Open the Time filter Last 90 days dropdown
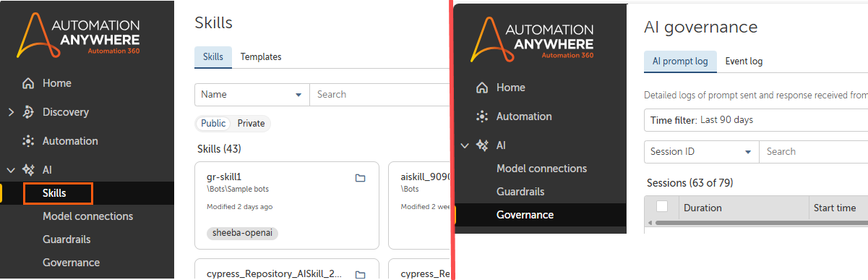Screen dimensions: 868x280 click(x=756, y=120)
